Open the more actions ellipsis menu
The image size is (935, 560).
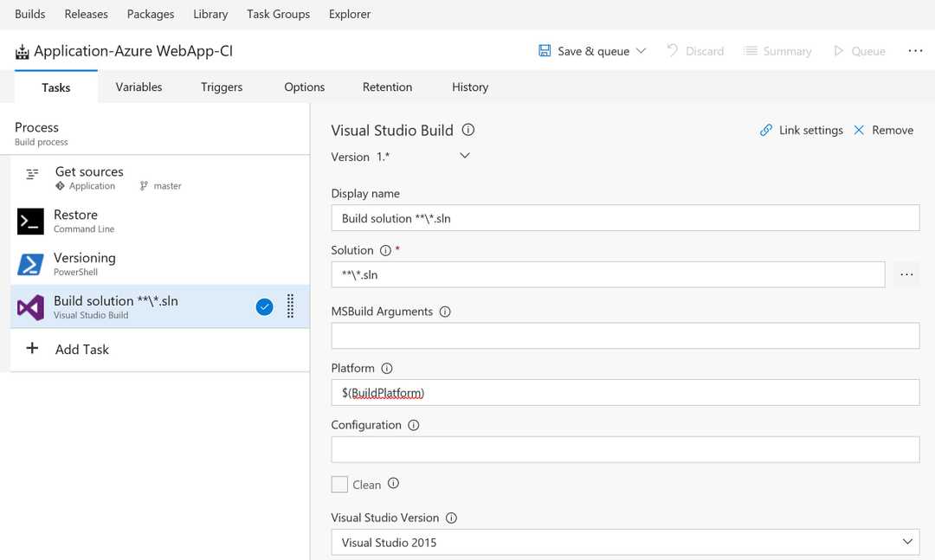coord(915,51)
